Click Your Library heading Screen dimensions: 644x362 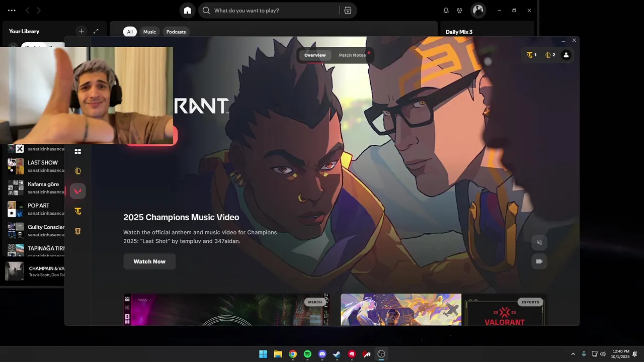[x=24, y=31]
